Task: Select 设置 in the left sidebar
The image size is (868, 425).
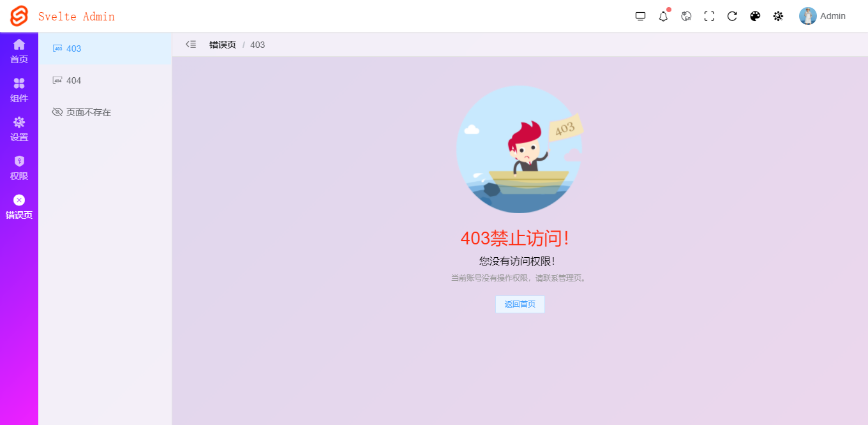Action: point(19,129)
